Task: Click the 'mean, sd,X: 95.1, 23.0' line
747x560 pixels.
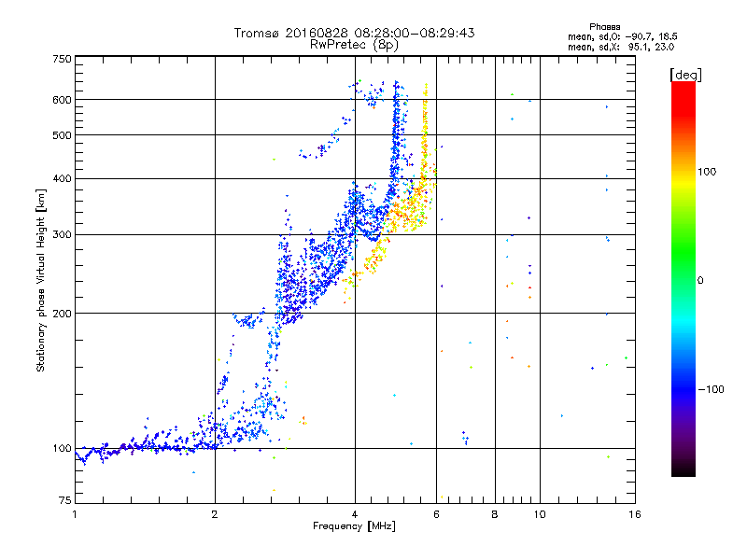Action: [x=621, y=47]
